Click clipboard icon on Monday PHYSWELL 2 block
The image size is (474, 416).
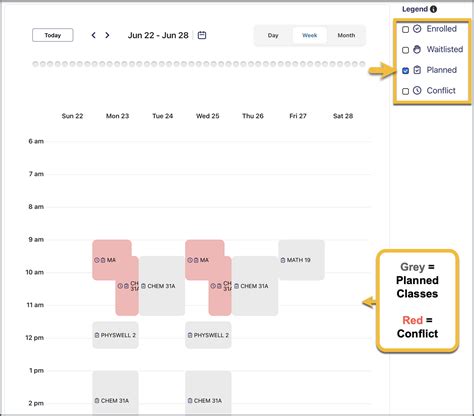click(x=97, y=335)
